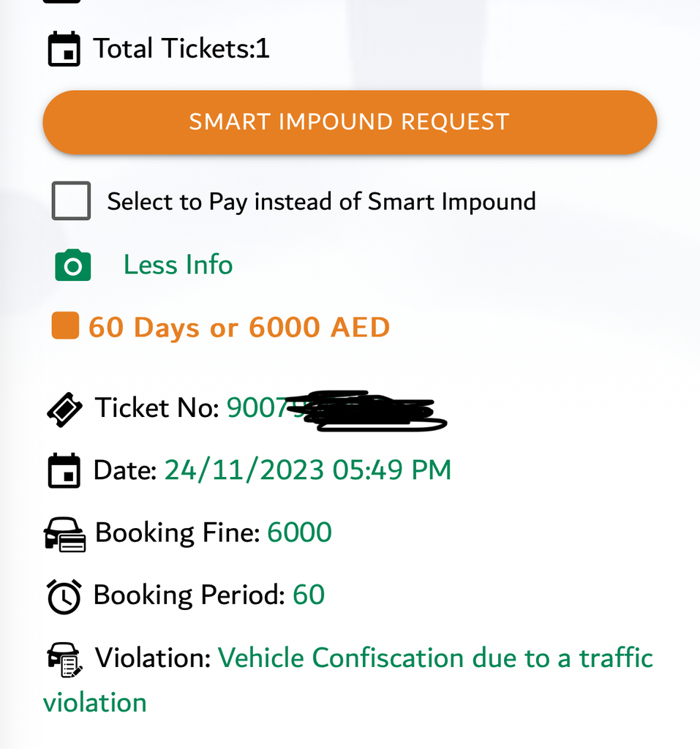Tap the car and card Booking Fine icon
The width and height of the screenshot is (700, 749).
(65, 534)
